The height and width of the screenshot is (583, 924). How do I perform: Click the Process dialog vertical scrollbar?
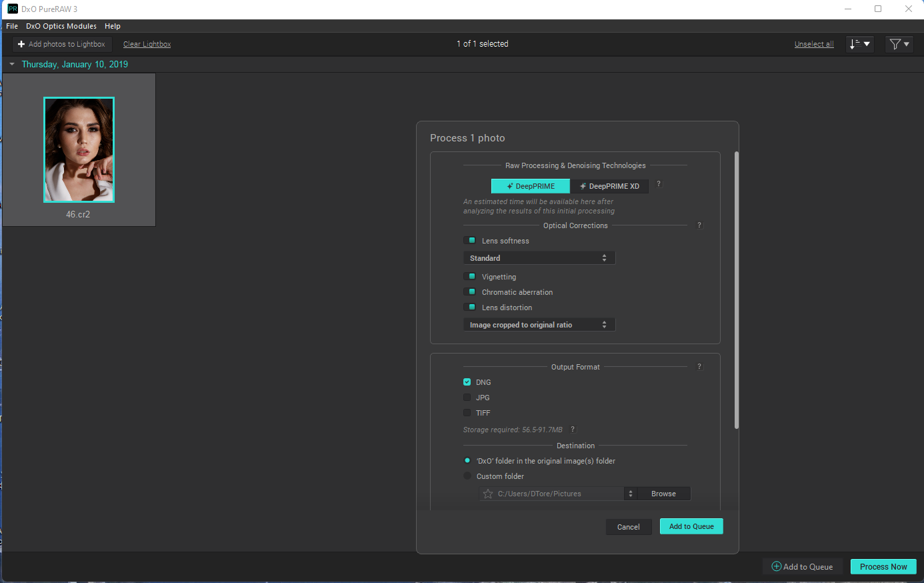pos(737,290)
